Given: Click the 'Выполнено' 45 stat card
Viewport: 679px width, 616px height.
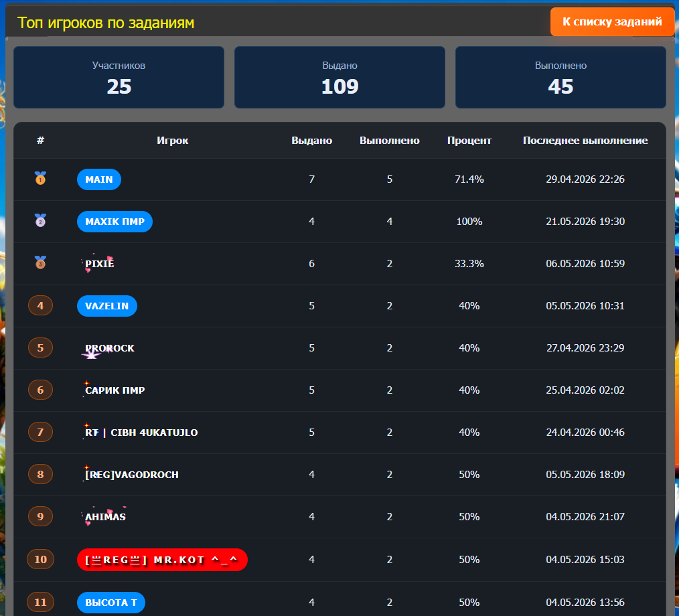Looking at the screenshot, I should point(560,77).
